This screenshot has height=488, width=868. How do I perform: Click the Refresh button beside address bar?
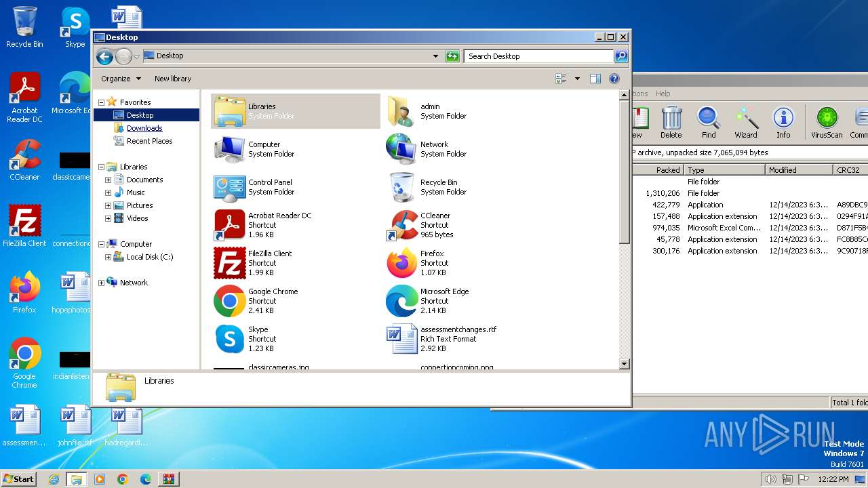(452, 56)
